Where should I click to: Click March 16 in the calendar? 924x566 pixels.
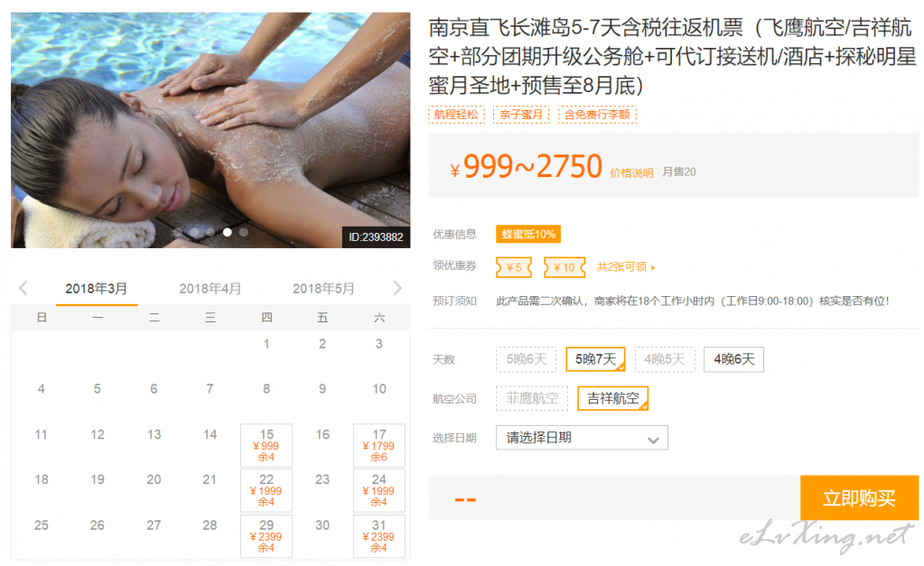[x=322, y=435]
